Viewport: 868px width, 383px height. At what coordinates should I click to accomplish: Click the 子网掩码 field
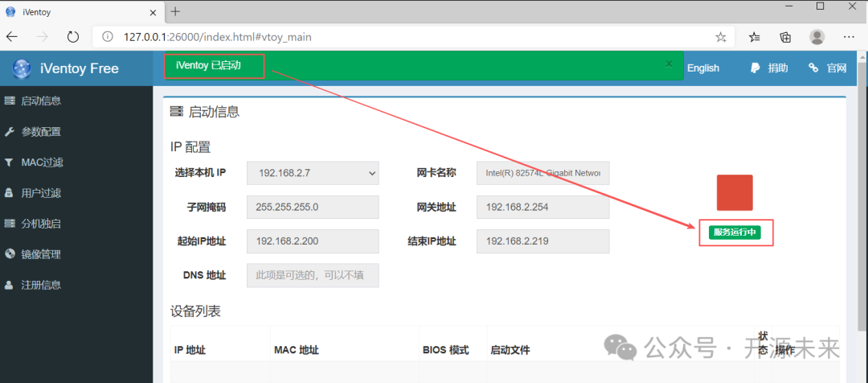pyautogui.click(x=313, y=208)
